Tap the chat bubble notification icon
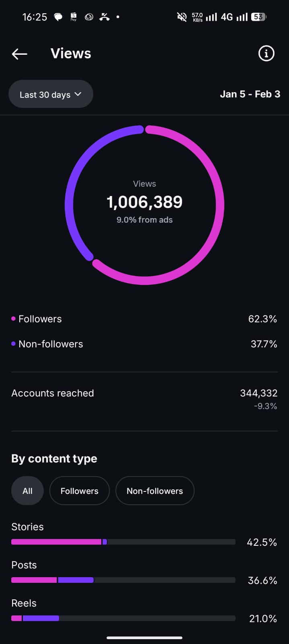 tap(58, 17)
